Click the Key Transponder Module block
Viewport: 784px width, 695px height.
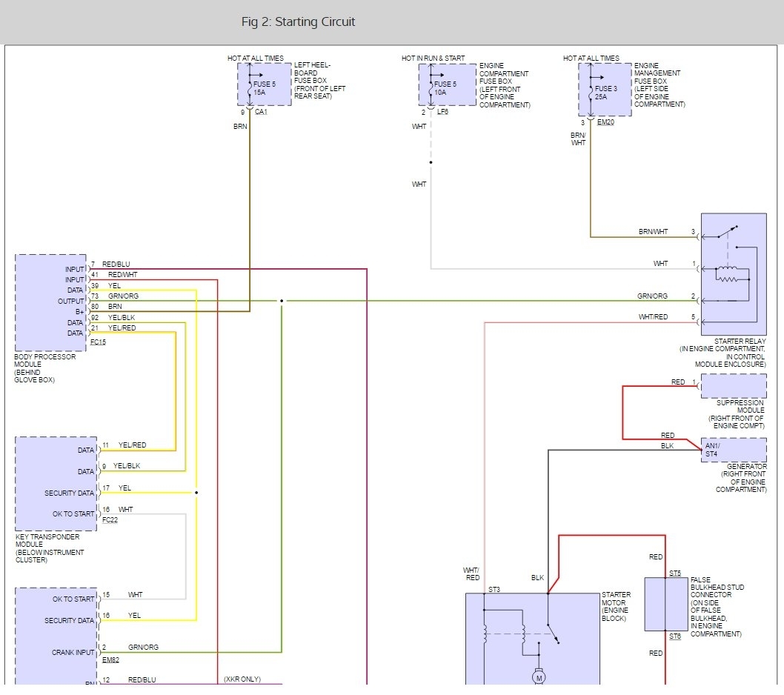56,484
